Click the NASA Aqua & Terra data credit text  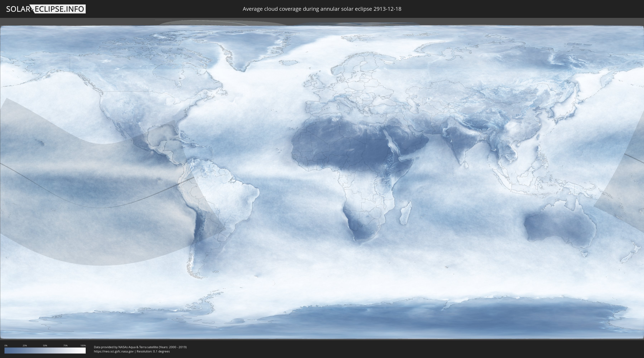140,347
